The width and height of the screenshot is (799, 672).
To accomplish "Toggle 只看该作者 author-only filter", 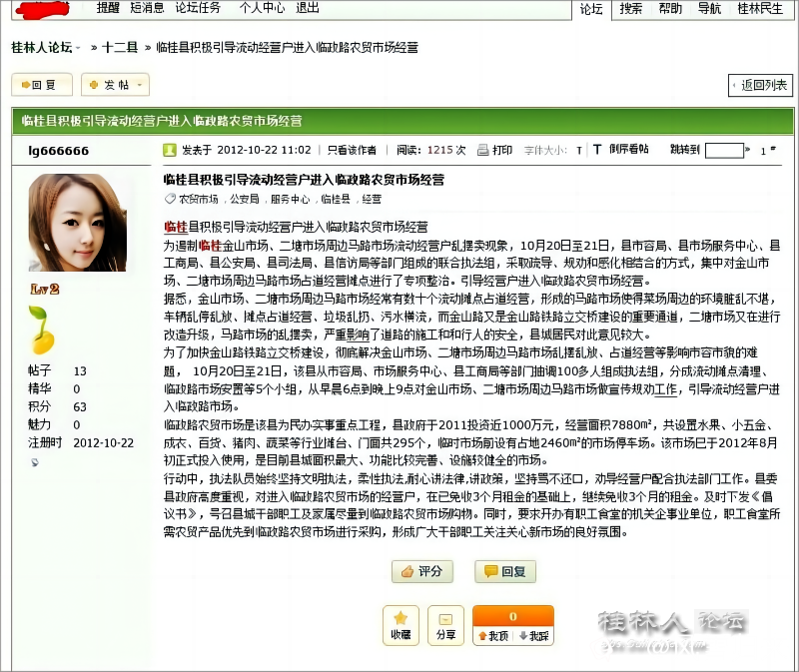I will point(352,150).
